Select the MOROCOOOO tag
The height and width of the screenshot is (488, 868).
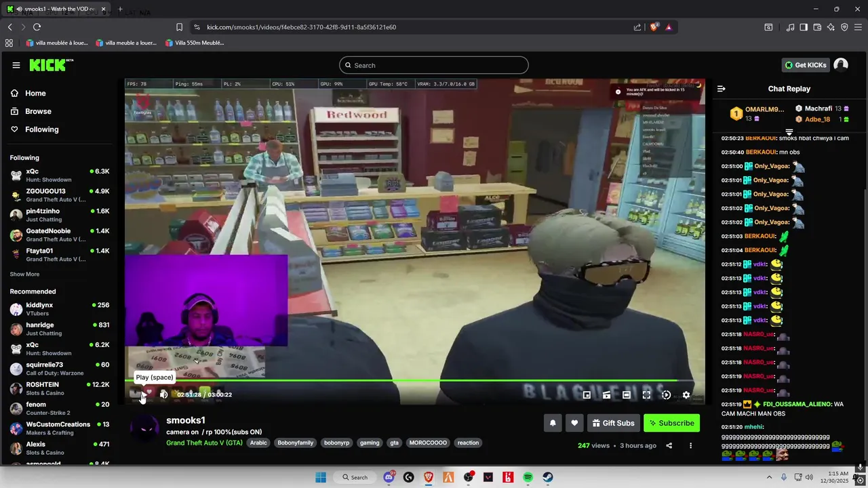428,443
